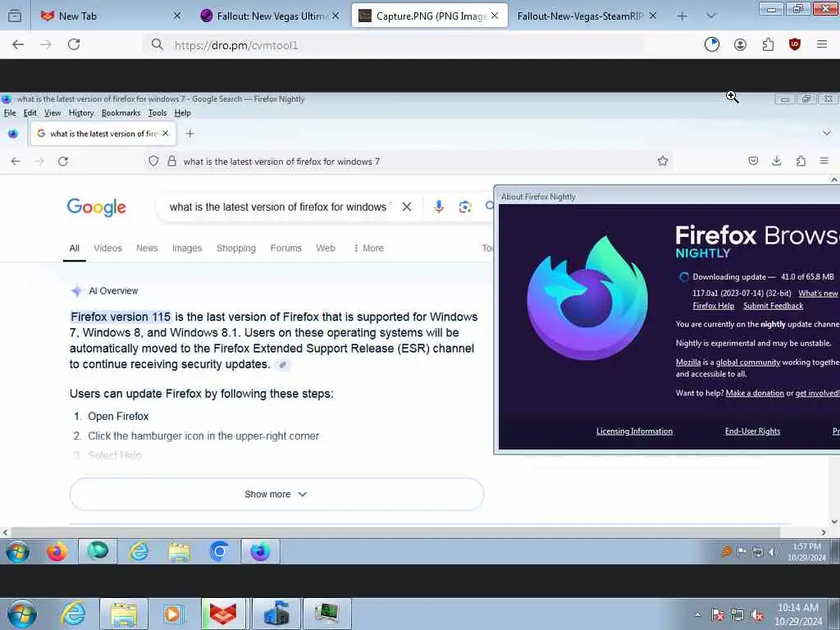Open the tab overview icon left of New Tab
Viewport: 840px width, 630px height.
coord(15,16)
